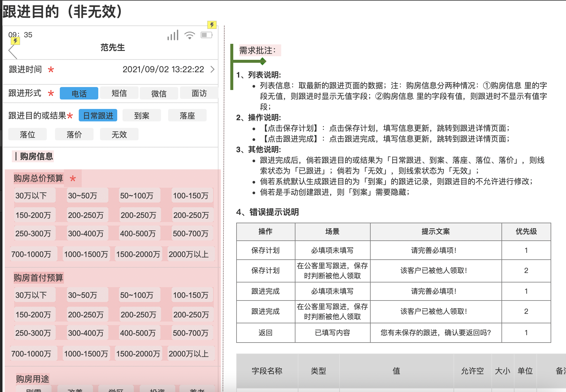
Task: Pick 150-200万 under 购房总价预算
Action: point(35,215)
